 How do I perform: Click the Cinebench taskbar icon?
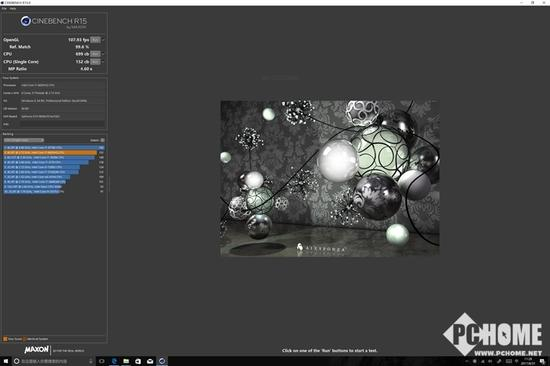(x=162, y=361)
